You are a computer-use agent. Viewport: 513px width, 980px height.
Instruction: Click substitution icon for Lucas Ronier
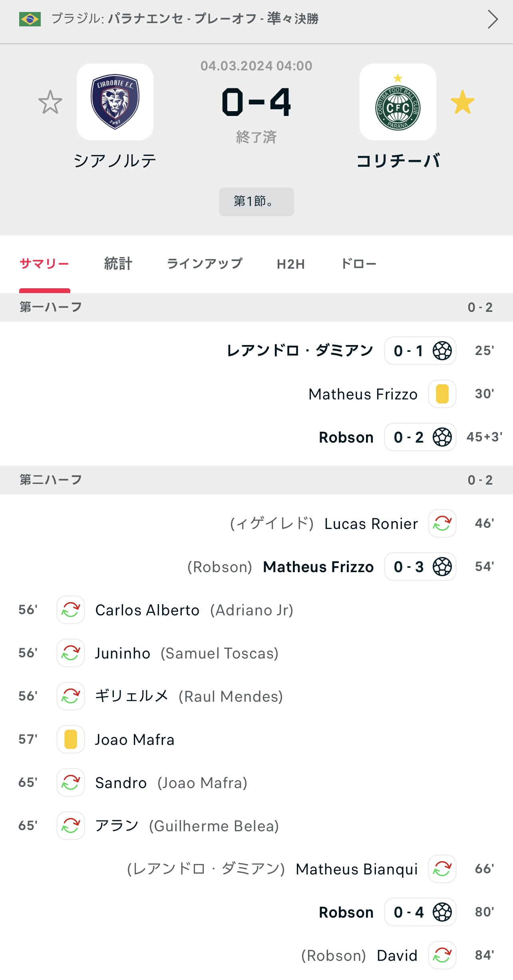click(x=442, y=523)
